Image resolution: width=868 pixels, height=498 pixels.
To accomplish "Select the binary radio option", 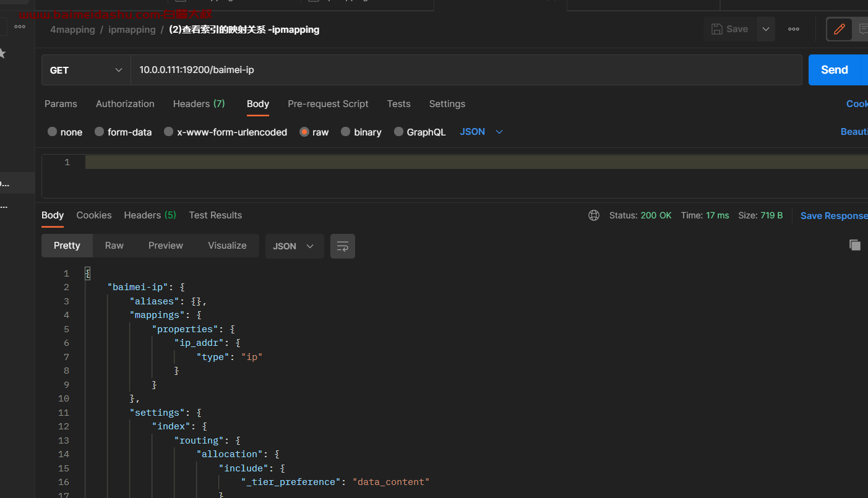I will pyautogui.click(x=346, y=132).
